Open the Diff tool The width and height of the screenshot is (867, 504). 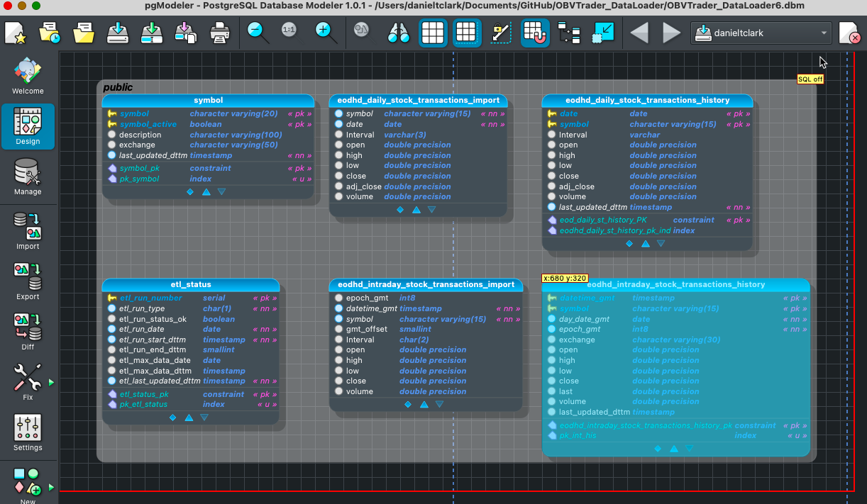coord(28,330)
